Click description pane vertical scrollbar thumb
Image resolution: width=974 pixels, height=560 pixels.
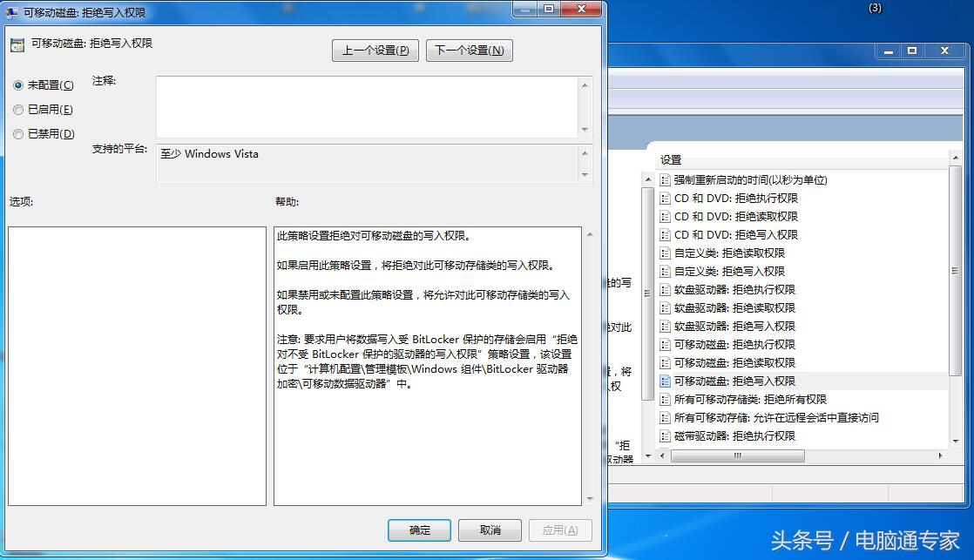(x=648, y=293)
